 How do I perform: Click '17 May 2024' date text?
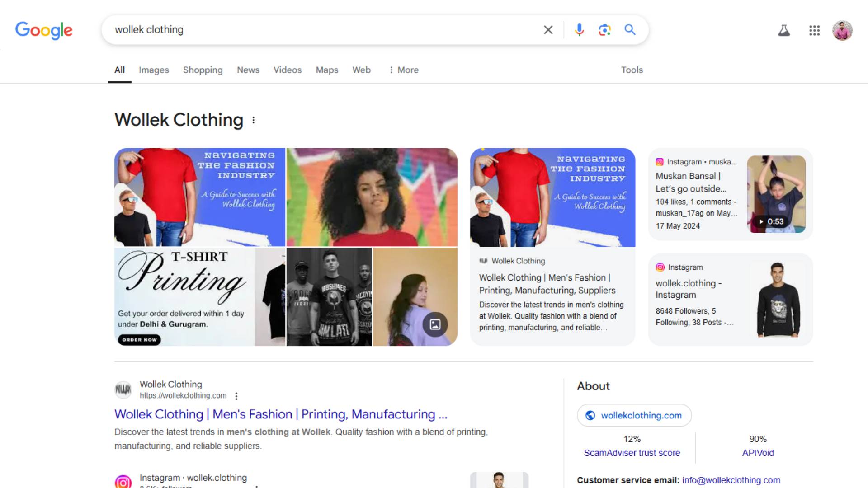click(x=678, y=226)
